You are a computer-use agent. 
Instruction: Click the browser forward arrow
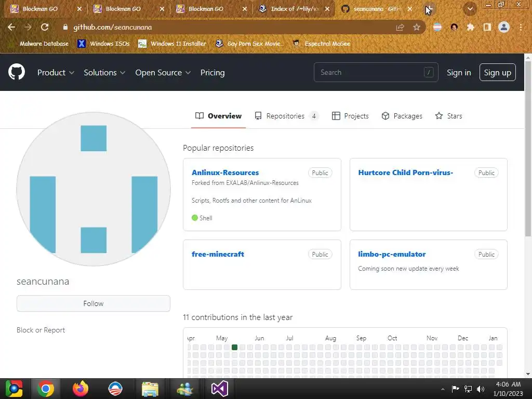click(28, 27)
